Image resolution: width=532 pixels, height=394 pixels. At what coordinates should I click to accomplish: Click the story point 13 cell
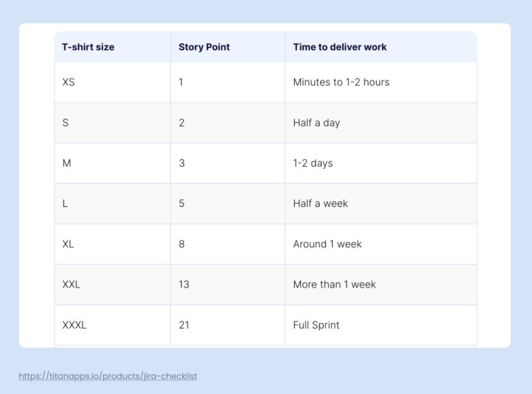184,284
